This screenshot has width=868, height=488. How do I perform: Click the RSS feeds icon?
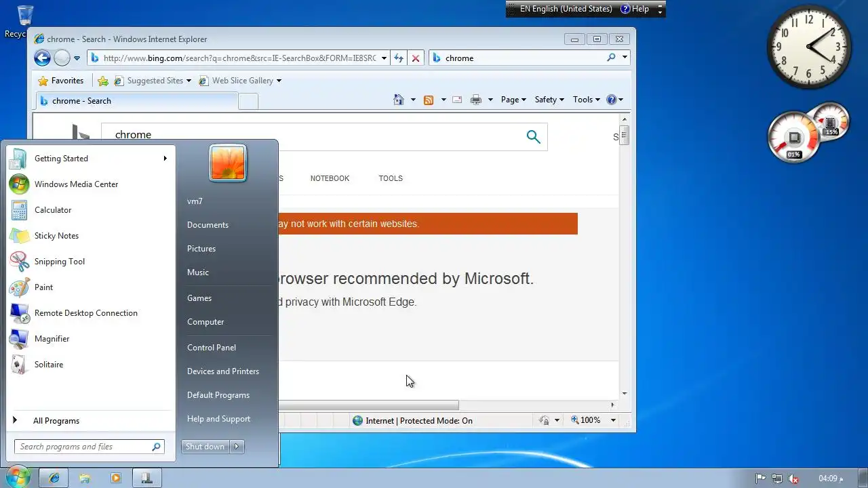point(429,100)
